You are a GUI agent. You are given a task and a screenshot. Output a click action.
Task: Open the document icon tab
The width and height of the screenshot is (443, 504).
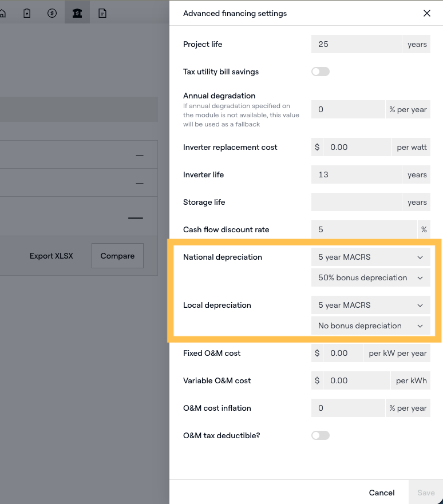(x=102, y=13)
